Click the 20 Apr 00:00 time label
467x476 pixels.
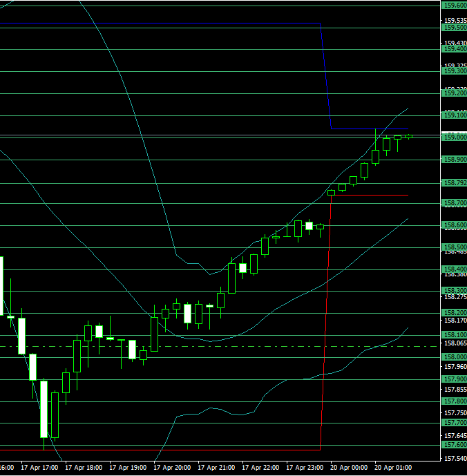click(x=349, y=468)
